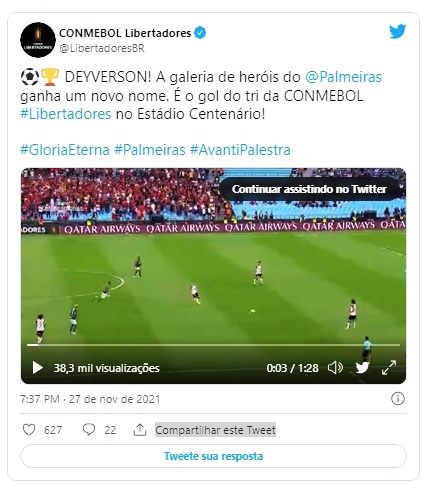Open video on Twitter via bird icon
This screenshot has height=486, width=439.
(362, 368)
